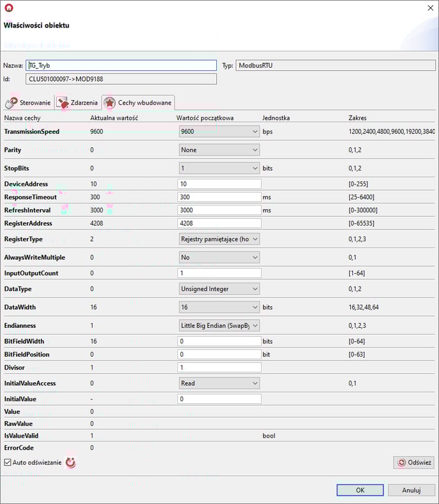
Task: Click the Endianness feature name
Action: (20, 325)
